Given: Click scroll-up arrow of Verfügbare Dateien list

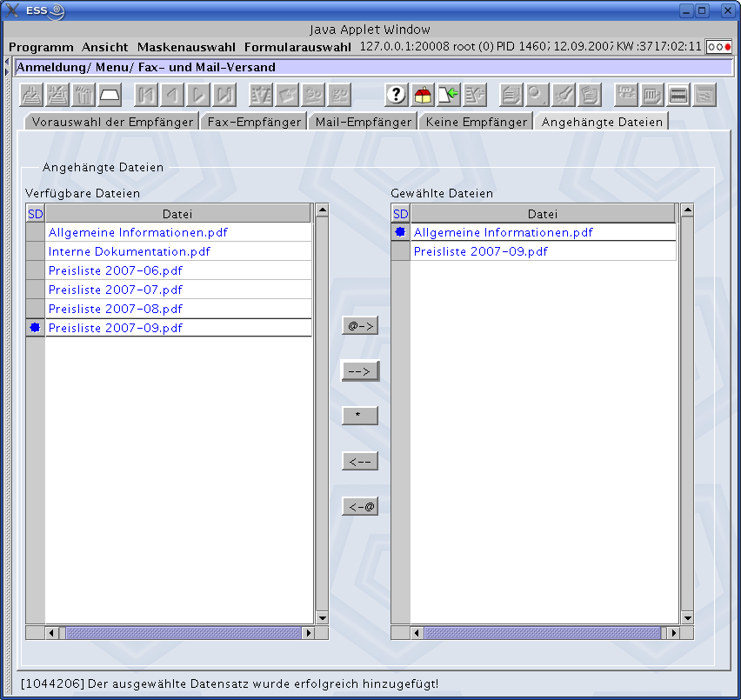Looking at the screenshot, I should [323, 210].
